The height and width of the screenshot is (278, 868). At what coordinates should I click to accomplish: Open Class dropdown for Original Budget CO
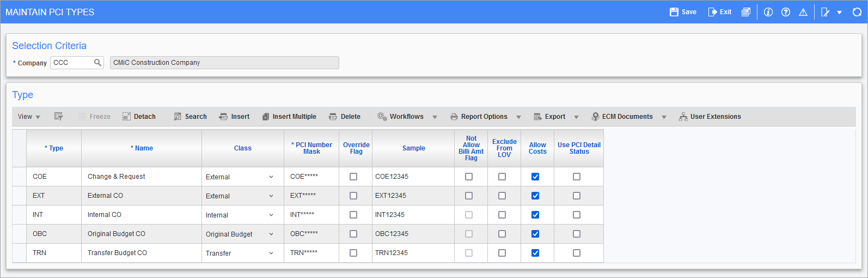tap(271, 234)
